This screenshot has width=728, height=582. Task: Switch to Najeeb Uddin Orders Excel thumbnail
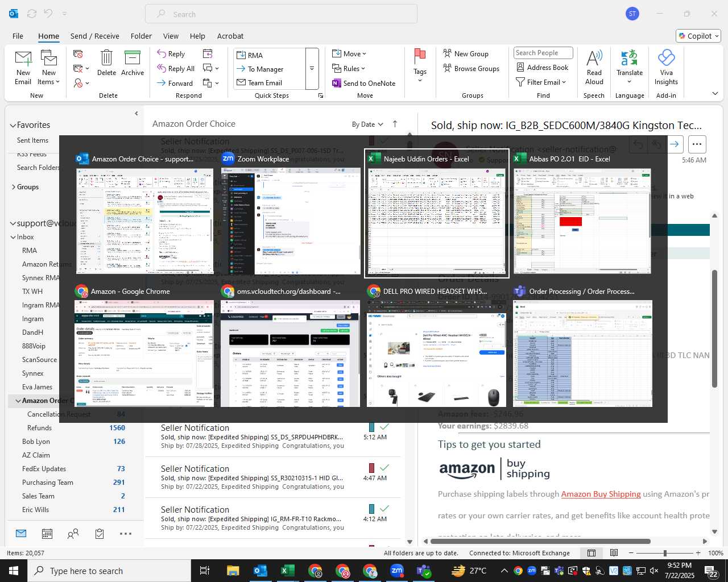436,214
